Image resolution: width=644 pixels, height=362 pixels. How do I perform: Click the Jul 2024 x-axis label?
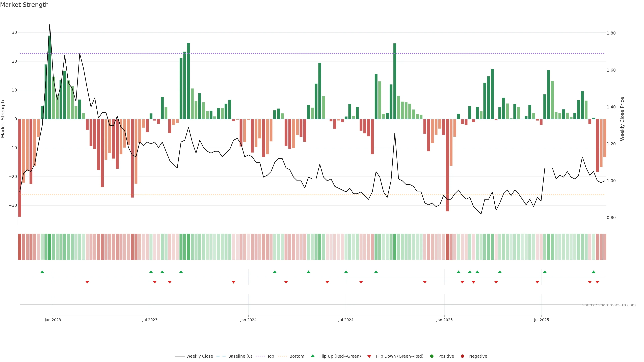coord(346,320)
